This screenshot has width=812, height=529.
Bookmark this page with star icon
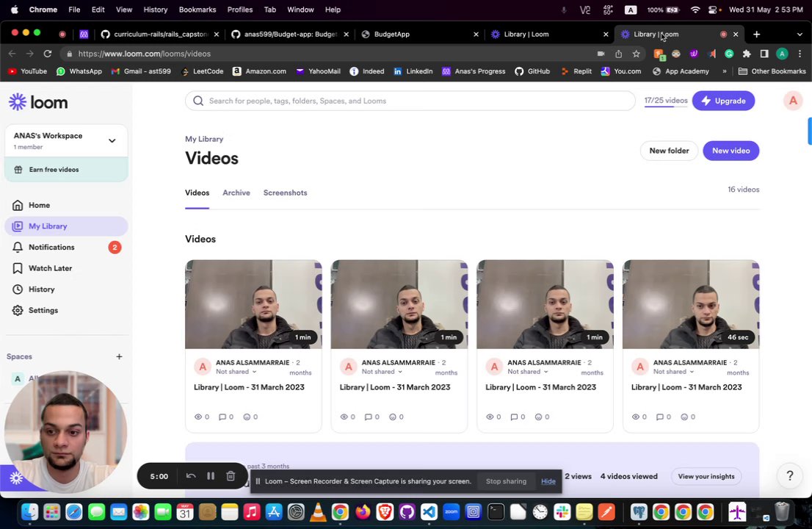point(636,54)
